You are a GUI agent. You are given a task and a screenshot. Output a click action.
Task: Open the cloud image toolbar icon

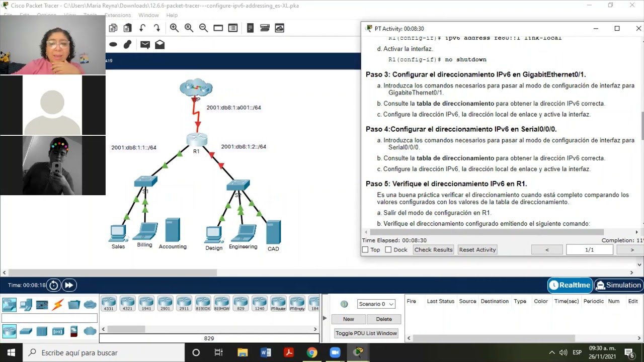coord(279,28)
